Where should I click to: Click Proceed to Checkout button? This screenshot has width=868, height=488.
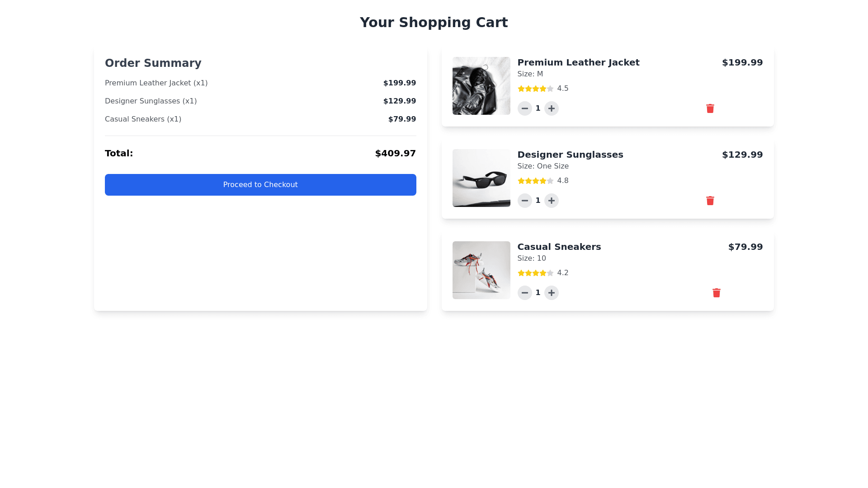[x=260, y=185]
